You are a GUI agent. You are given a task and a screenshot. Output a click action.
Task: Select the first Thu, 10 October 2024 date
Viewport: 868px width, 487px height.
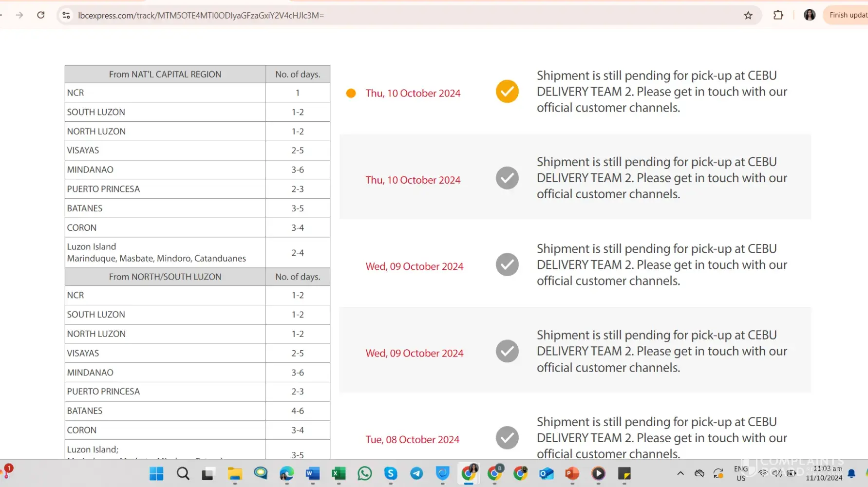[x=413, y=94]
